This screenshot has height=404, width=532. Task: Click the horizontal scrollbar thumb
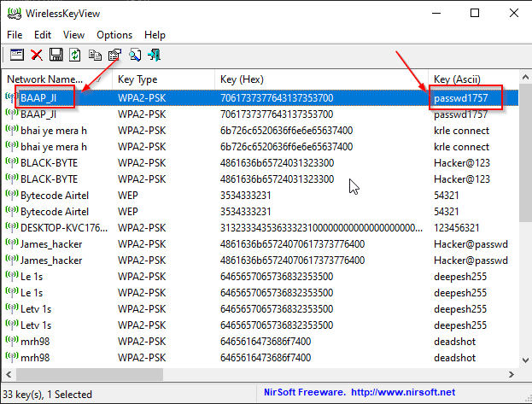pos(90,374)
